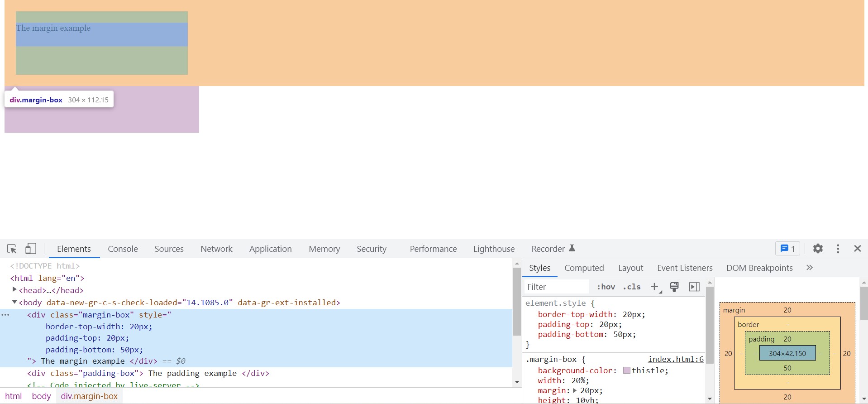The image size is (868, 404).
Task: Click the styles pane scrollbar thumb
Action: click(x=709, y=325)
